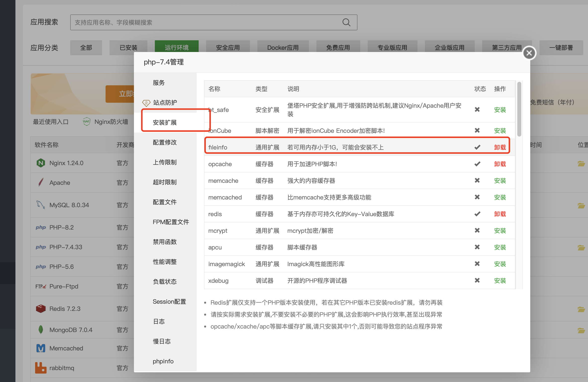The height and width of the screenshot is (382, 588).
Task: Click the rabbitmq logo icon
Action: point(41,368)
